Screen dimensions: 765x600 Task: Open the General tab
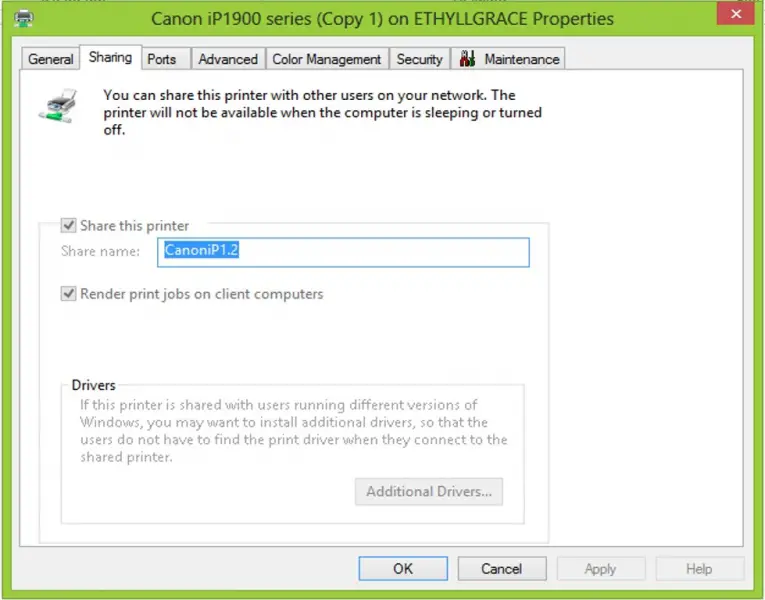point(50,59)
